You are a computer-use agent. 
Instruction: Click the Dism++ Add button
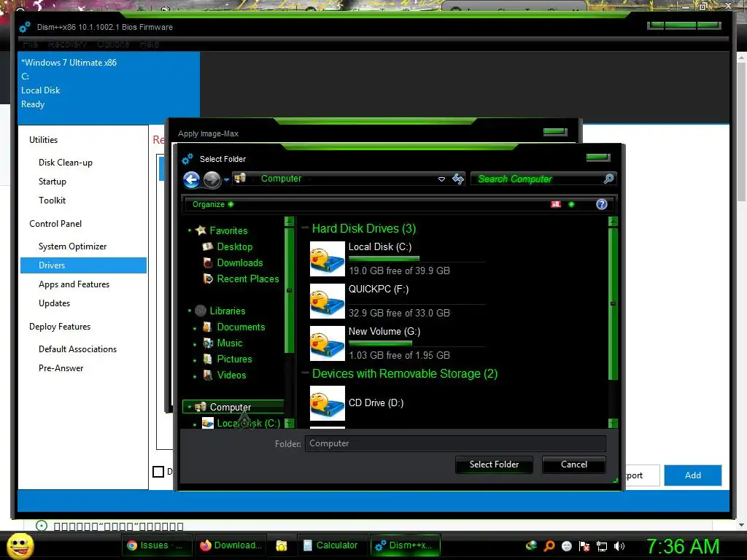[x=693, y=475]
